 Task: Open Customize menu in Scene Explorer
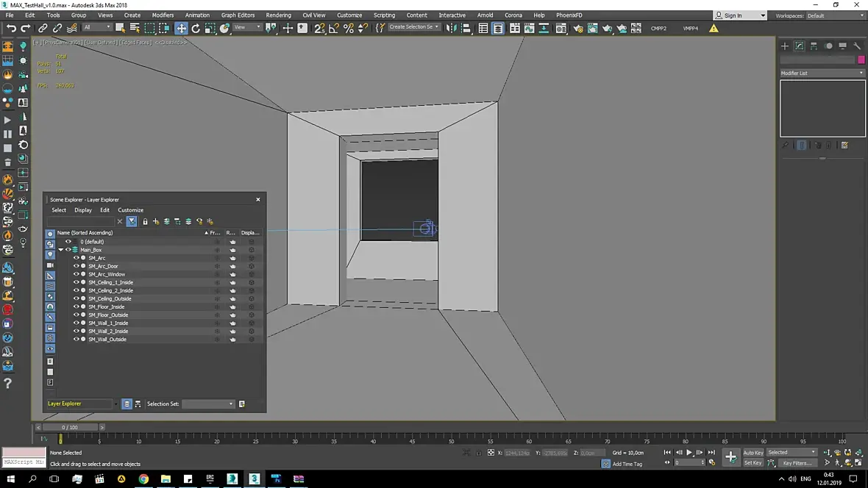[131, 210]
